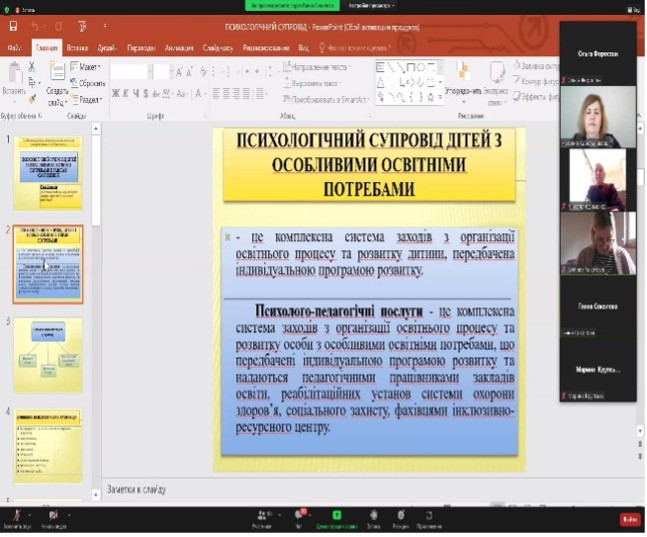Open the Анимация ribbon tab
Screen dimensions: 647x537
(x=178, y=47)
